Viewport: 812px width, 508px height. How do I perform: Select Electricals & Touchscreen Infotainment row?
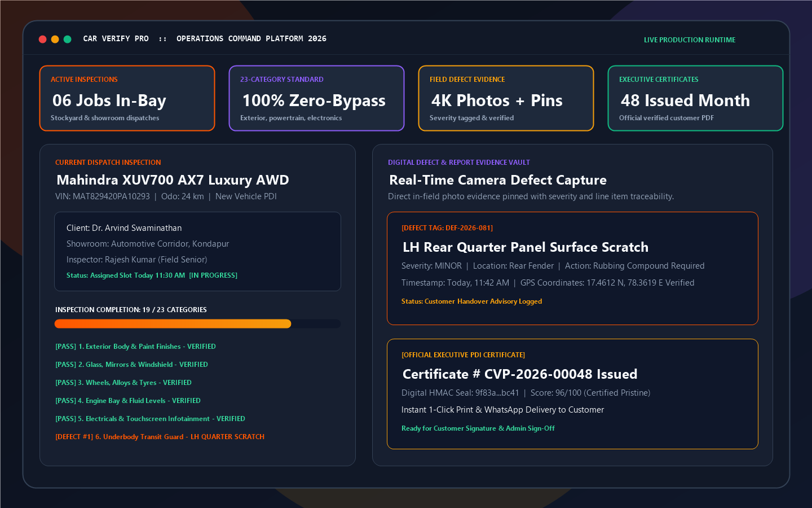[150, 419]
